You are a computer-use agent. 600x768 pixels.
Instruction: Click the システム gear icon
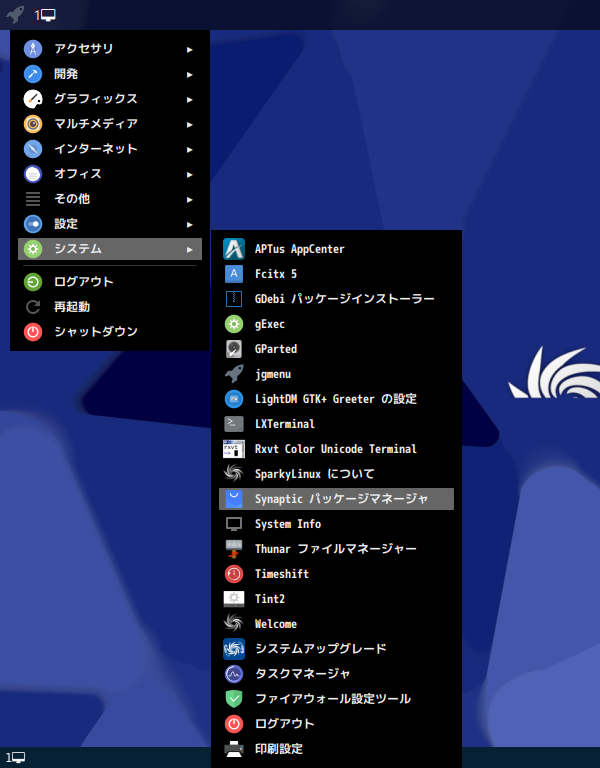click(33, 249)
